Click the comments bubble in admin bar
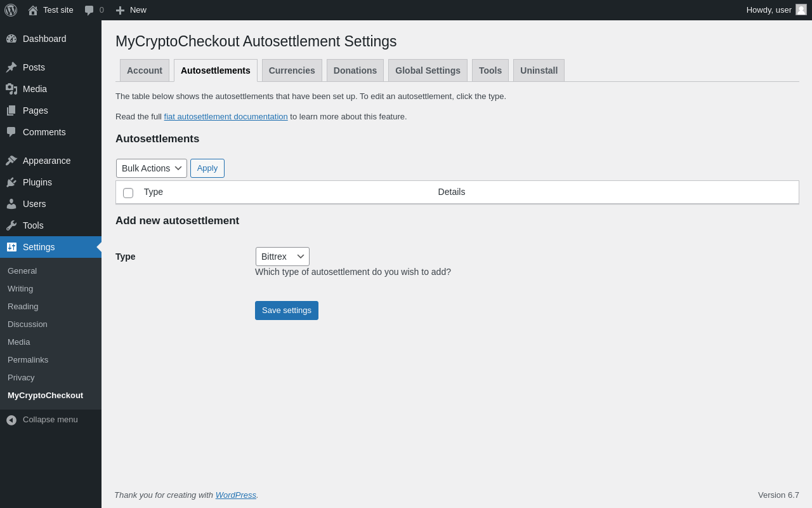Screen dimensions: 812x508 tap(89, 10)
